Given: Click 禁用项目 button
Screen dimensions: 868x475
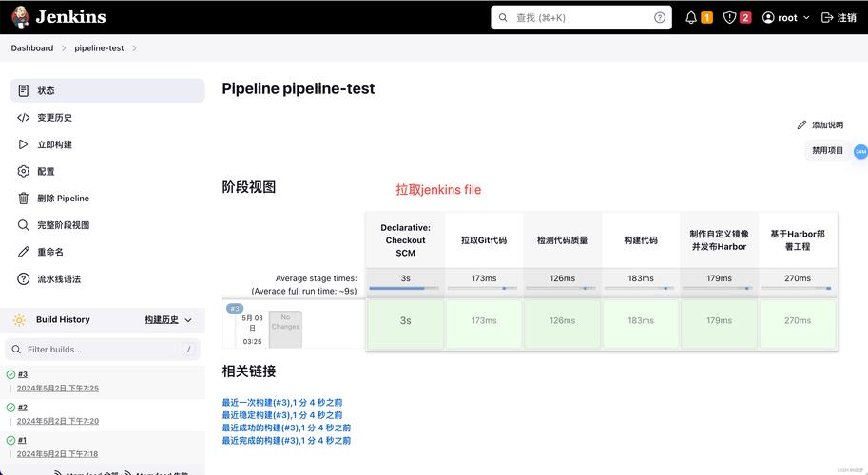Looking at the screenshot, I should tap(827, 150).
